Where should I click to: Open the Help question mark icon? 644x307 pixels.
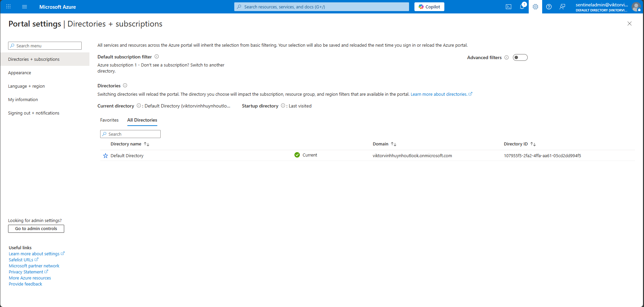(549, 7)
